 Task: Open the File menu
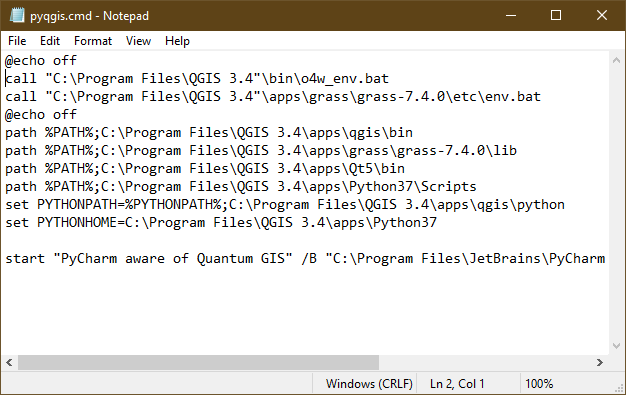point(17,41)
